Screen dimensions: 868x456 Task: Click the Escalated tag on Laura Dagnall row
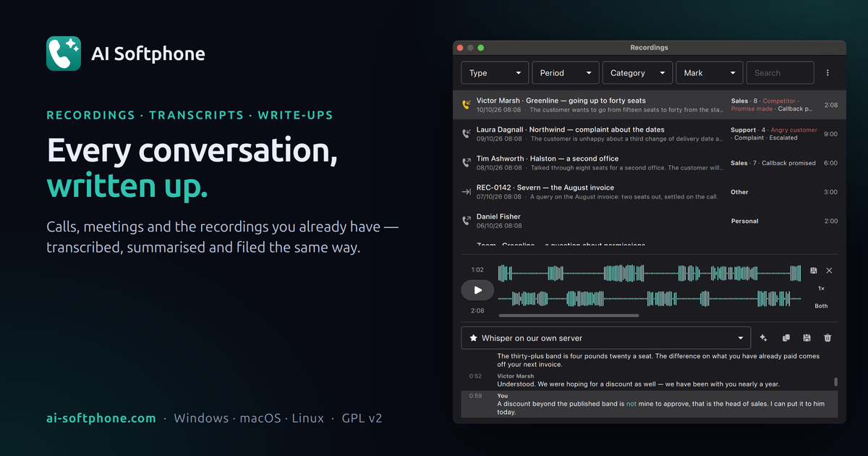[783, 138]
